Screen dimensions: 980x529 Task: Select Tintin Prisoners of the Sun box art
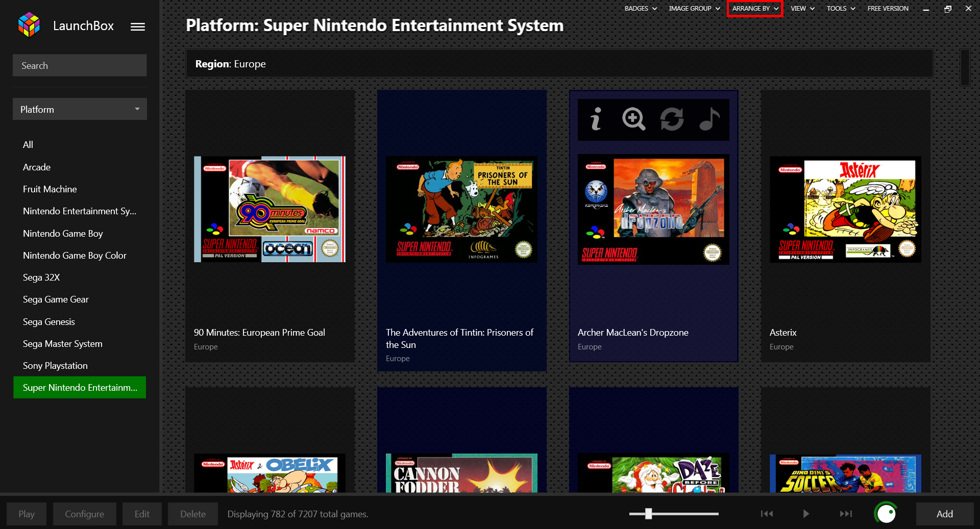pyautogui.click(x=461, y=209)
